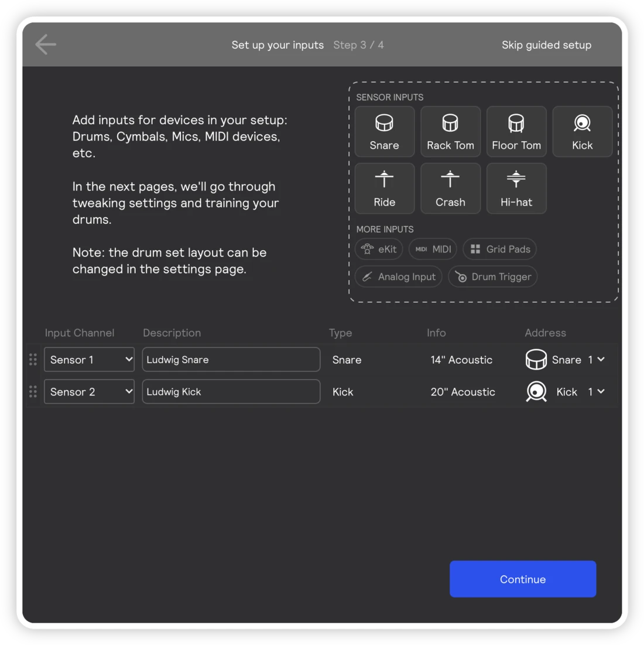Add a Floor Tom sensor input
The width and height of the screenshot is (644, 645).
coord(516,132)
